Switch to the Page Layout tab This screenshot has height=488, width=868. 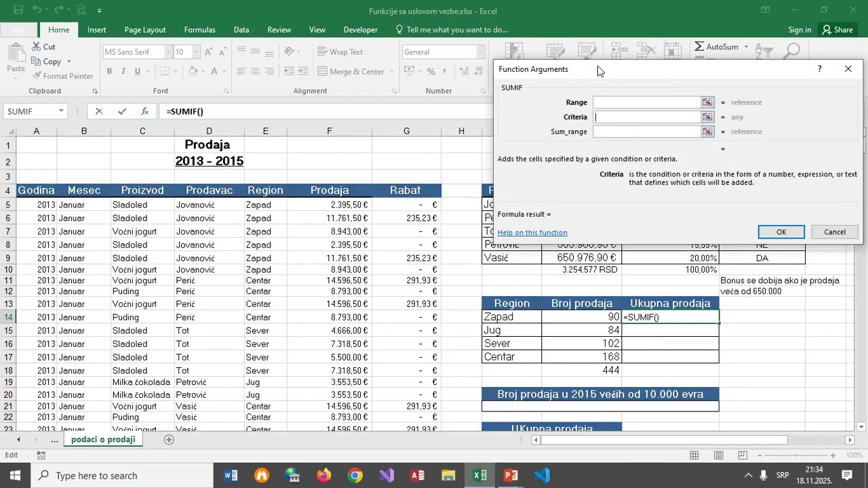pos(145,30)
